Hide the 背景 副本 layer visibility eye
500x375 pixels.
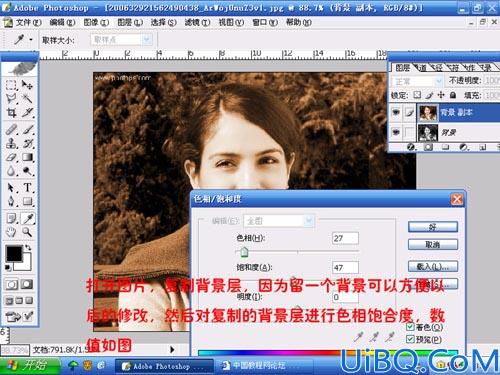point(396,113)
